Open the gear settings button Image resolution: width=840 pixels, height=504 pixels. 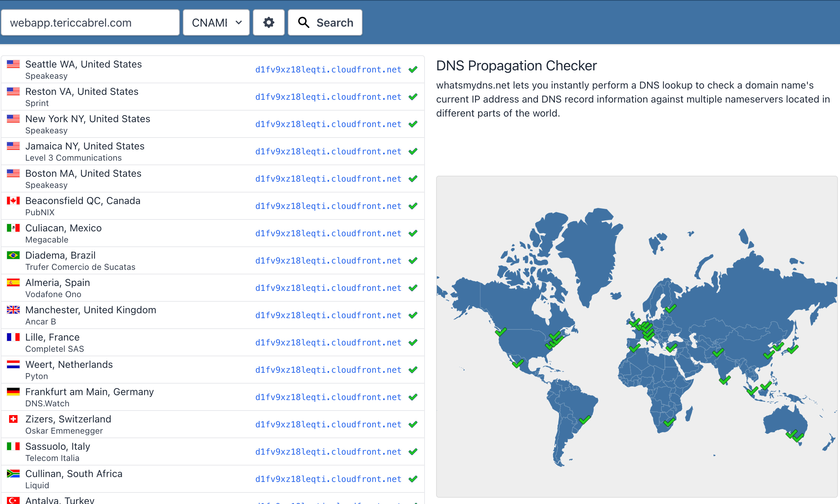pos(268,23)
